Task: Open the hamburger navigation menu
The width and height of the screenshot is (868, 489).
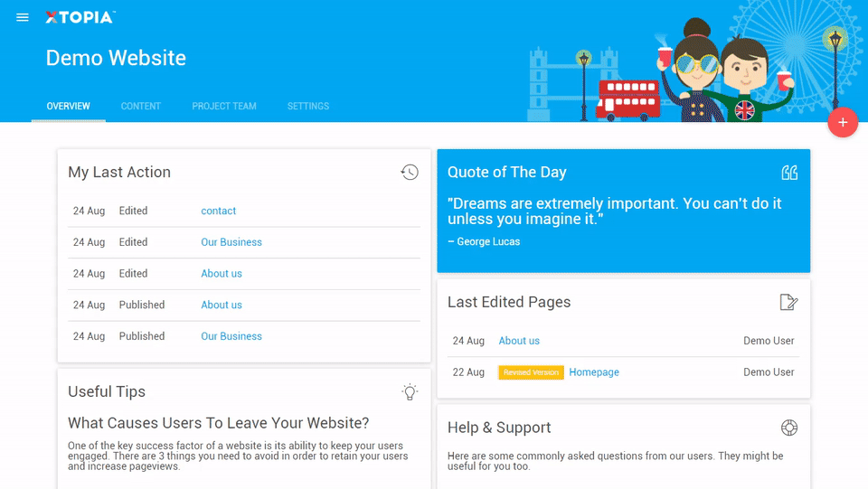Action: point(23,18)
